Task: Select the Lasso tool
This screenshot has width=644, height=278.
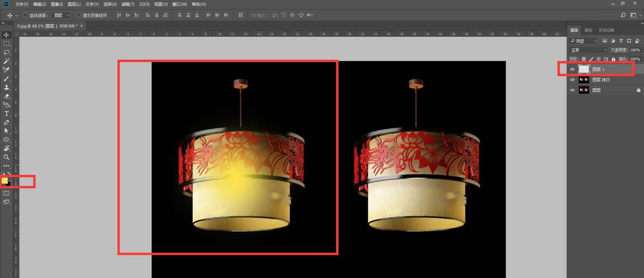Action: [6, 52]
